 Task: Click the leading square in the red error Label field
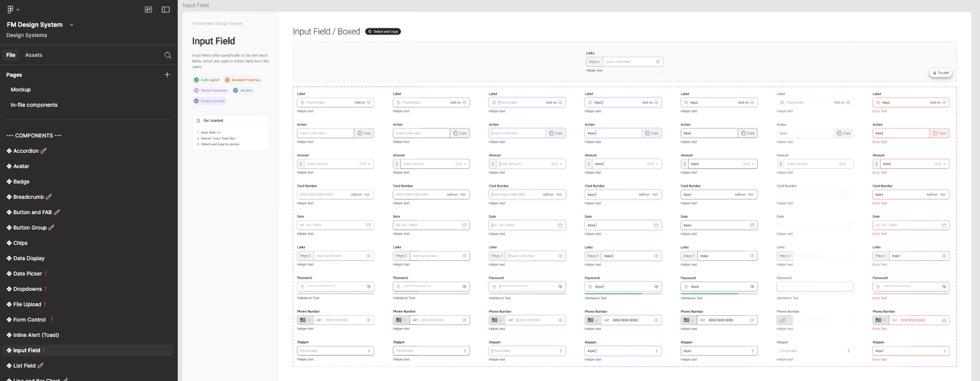tap(878, 102)
